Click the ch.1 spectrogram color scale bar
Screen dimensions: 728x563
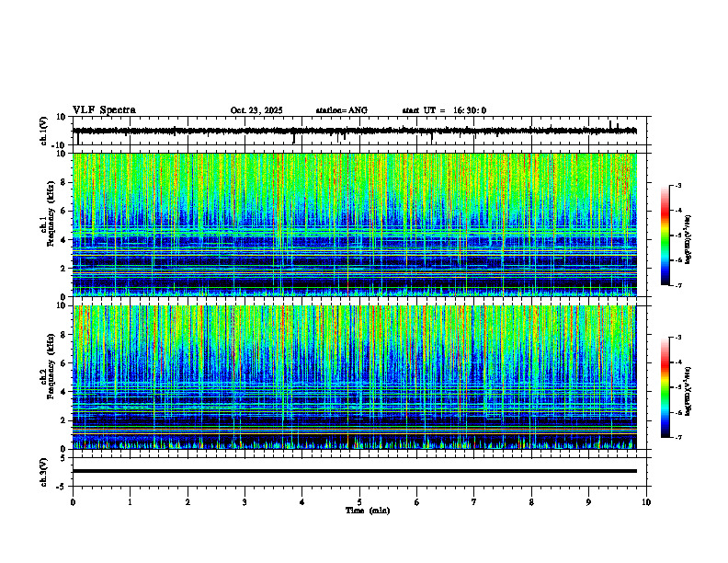coord(665,236)
